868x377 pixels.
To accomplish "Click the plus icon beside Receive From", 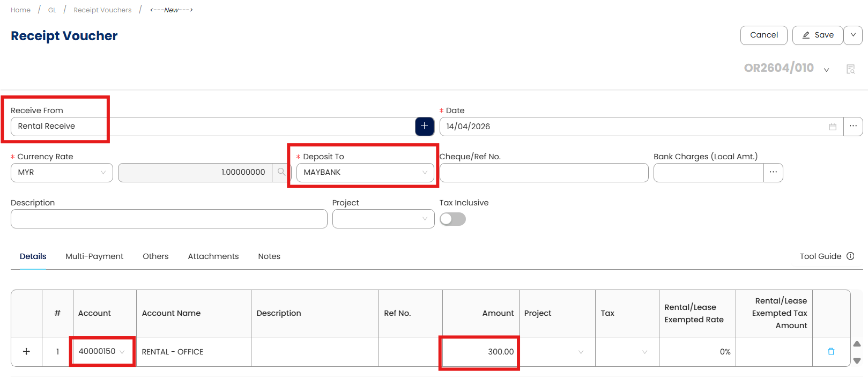I will 424,126.
